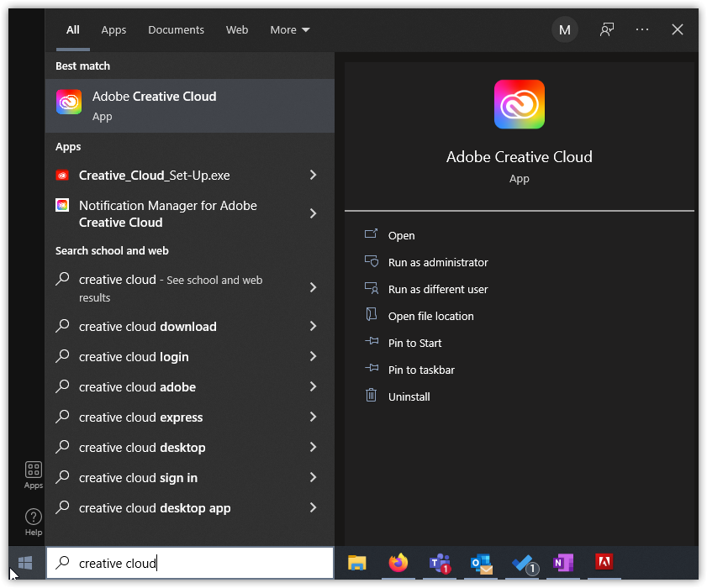
Task: Click the Creative_Cloud_Set-Up.exe app icon
Action: click(62, 176)
